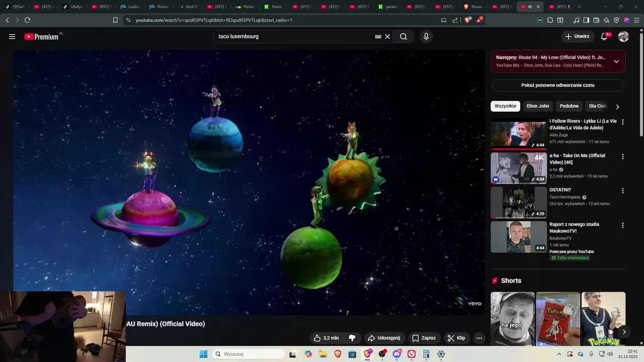
Task: Clear the search box with the X
Action: click(x=387, y=37)
